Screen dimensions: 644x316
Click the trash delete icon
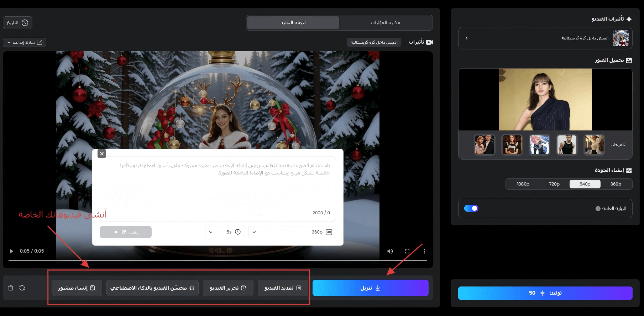(x=11, y=288)
